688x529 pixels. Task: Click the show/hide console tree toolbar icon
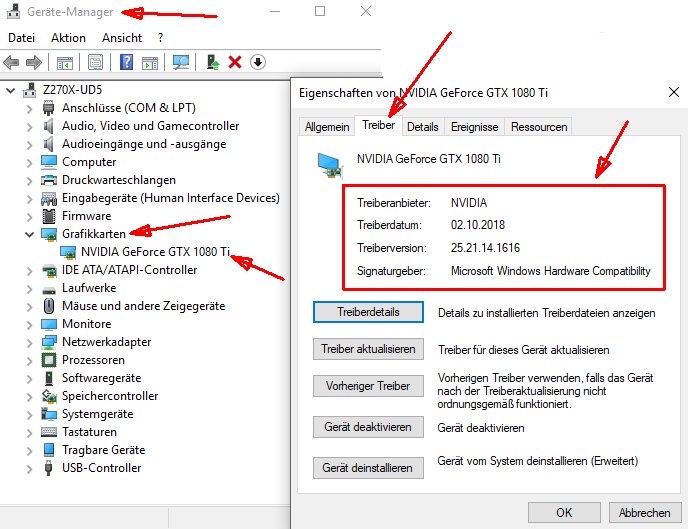(x=65, y=62)
